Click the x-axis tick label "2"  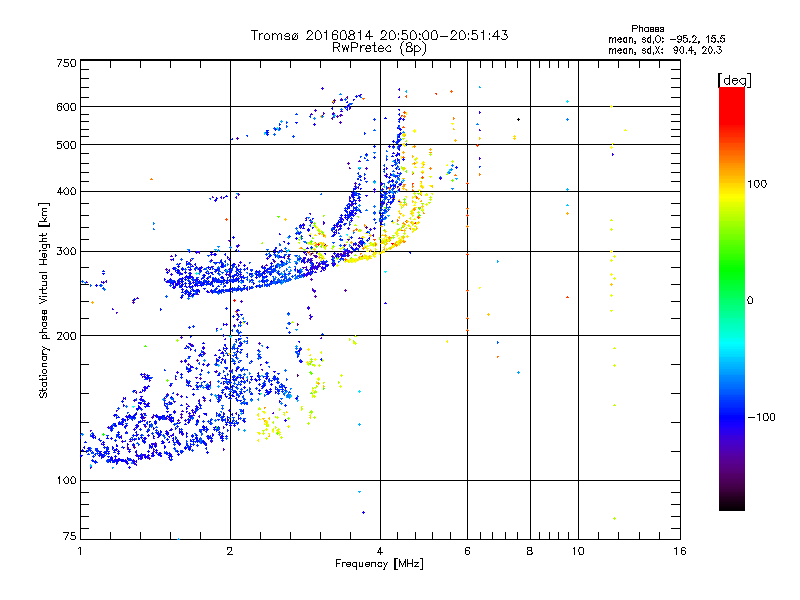pyautogui.click(x=230, y=551)
